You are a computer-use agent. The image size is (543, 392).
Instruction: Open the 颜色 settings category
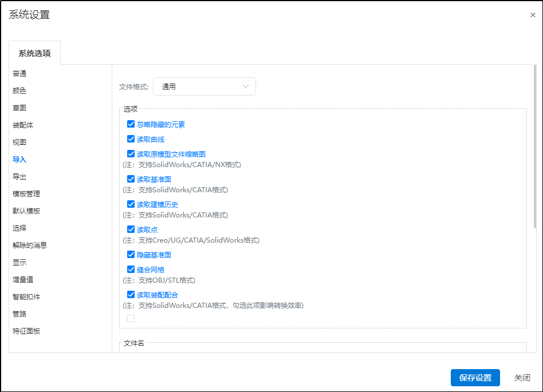click(19, 91)
